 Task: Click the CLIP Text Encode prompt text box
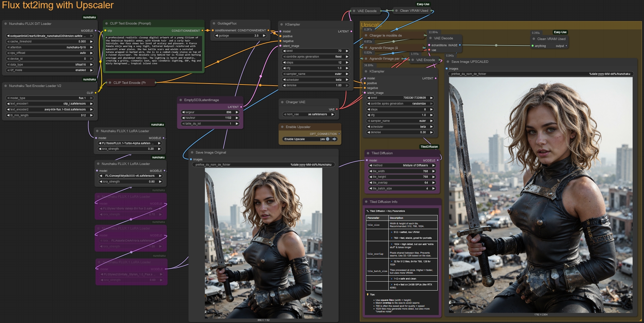point(153,52)
